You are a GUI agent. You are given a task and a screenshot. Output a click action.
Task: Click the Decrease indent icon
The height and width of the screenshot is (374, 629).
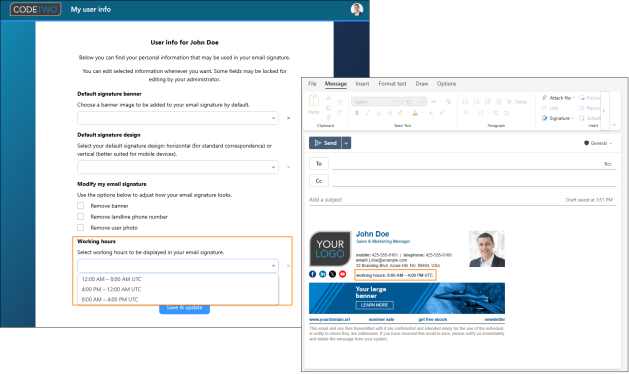[x=487, y=102]
